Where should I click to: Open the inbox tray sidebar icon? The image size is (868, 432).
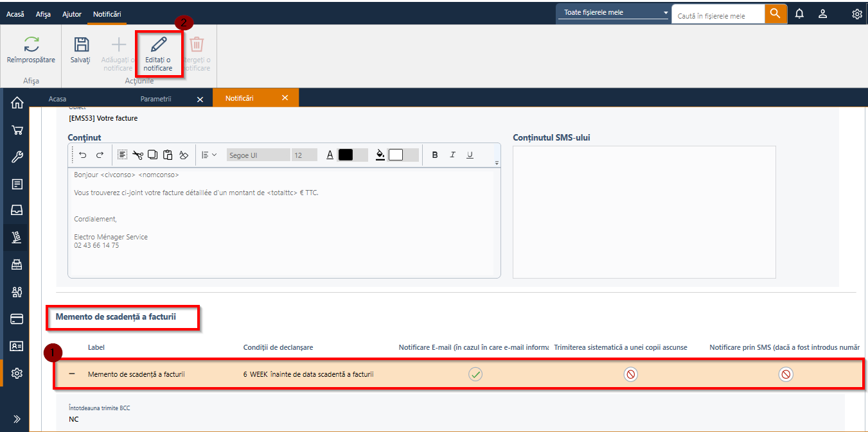[x=17, y=211]
